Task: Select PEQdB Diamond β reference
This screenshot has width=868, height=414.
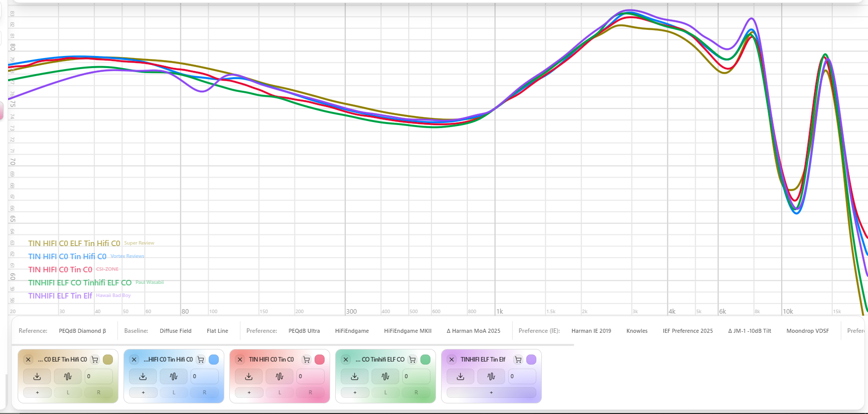Action: 83,331
